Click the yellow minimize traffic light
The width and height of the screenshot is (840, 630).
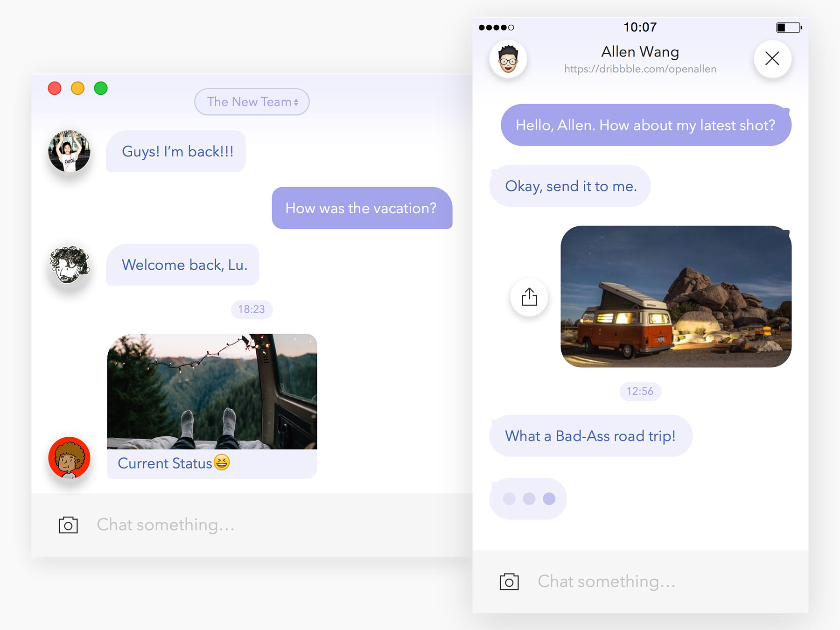77,88
